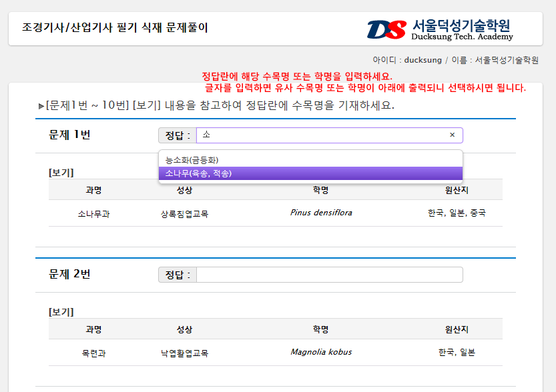Click the 한국, 일본, 중국 origin cell
556x392 pixels.
[457, 213]
